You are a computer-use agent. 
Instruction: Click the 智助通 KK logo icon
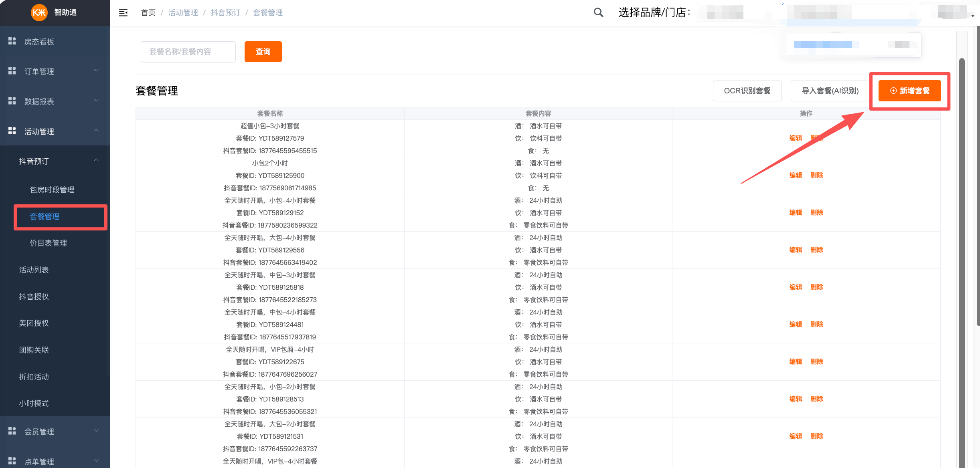[39, 12]
